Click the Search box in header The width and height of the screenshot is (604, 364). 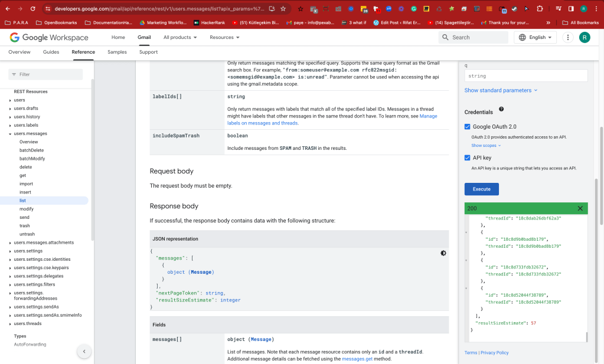tap(474, 37)
